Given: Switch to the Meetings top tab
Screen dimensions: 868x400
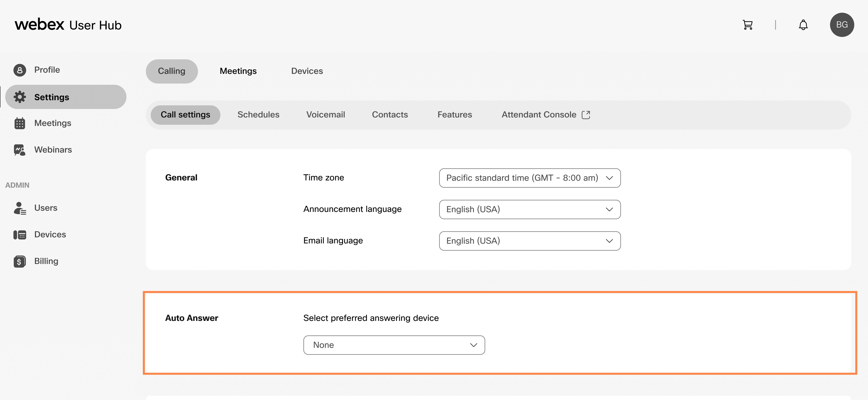Looking at the screenshot, I should pyautogui.click(x=238, y=71).
